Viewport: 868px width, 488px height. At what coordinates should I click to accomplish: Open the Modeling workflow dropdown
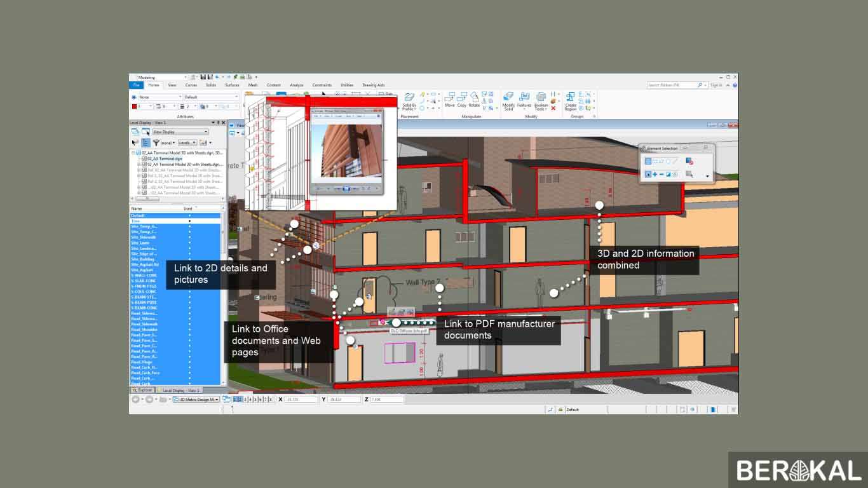click(x=185, y=77)
